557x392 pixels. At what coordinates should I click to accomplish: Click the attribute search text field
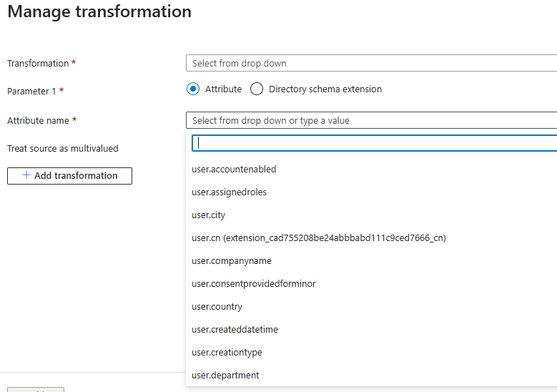click(375, 143)
